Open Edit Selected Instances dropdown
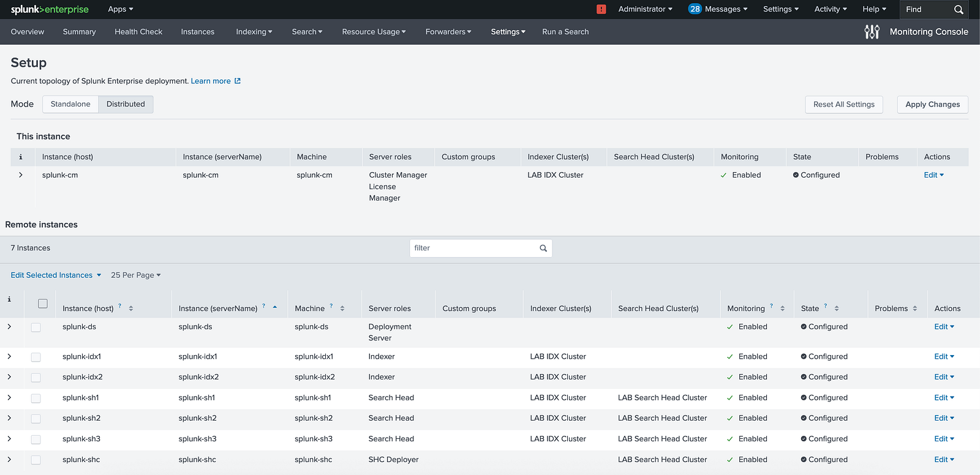The height and width of the screenshot is (475, 980). [56, 275]
